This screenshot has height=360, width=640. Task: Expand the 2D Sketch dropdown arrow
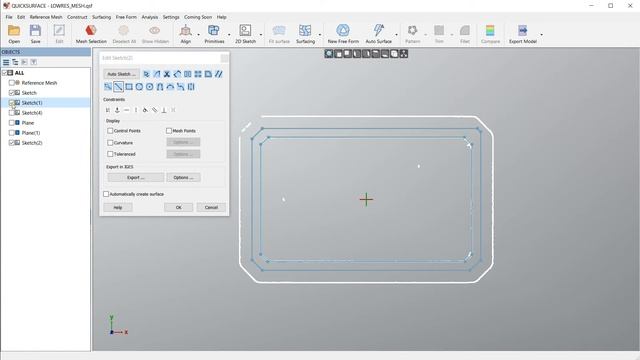click(261, 35)
